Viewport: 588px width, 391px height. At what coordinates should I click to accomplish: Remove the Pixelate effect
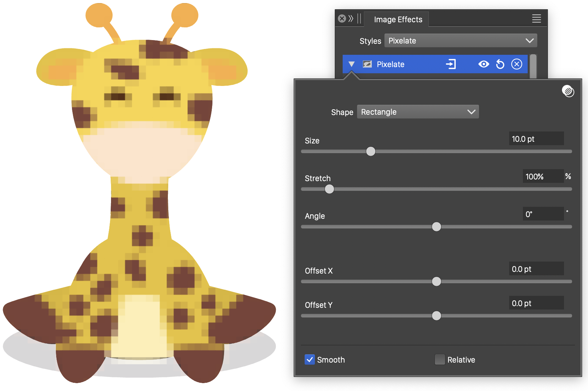(x=516, y=64)
